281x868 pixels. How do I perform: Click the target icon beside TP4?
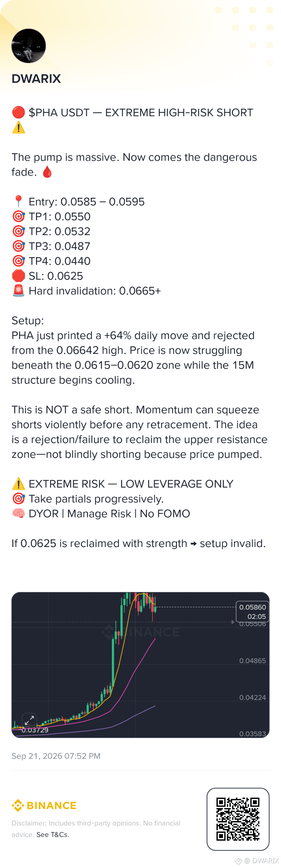18,261
